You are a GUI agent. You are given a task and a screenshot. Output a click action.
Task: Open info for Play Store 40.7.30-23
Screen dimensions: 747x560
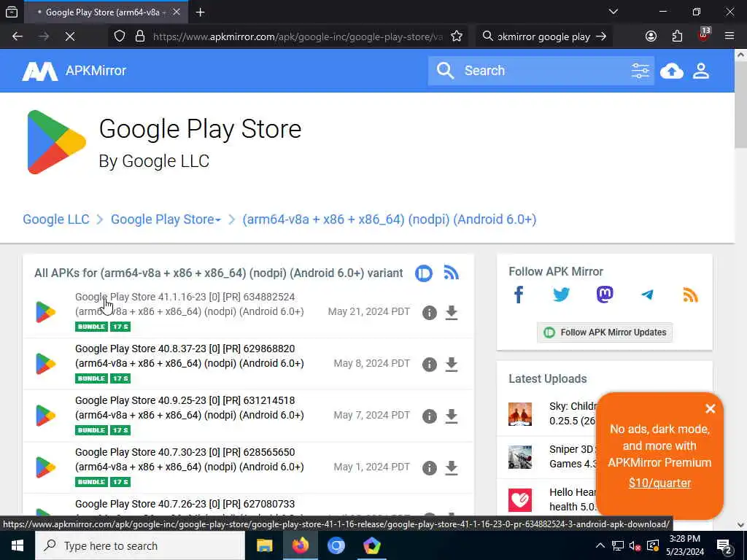[429, 468]
